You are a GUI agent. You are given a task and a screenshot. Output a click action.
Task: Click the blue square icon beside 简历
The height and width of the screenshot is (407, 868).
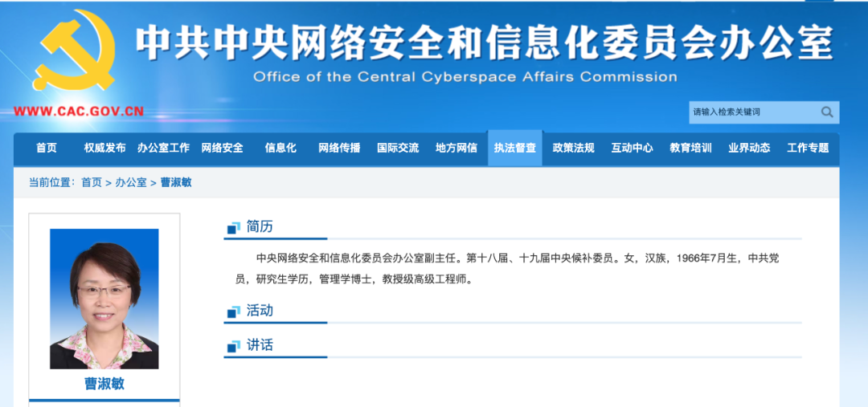pos(234,227)
